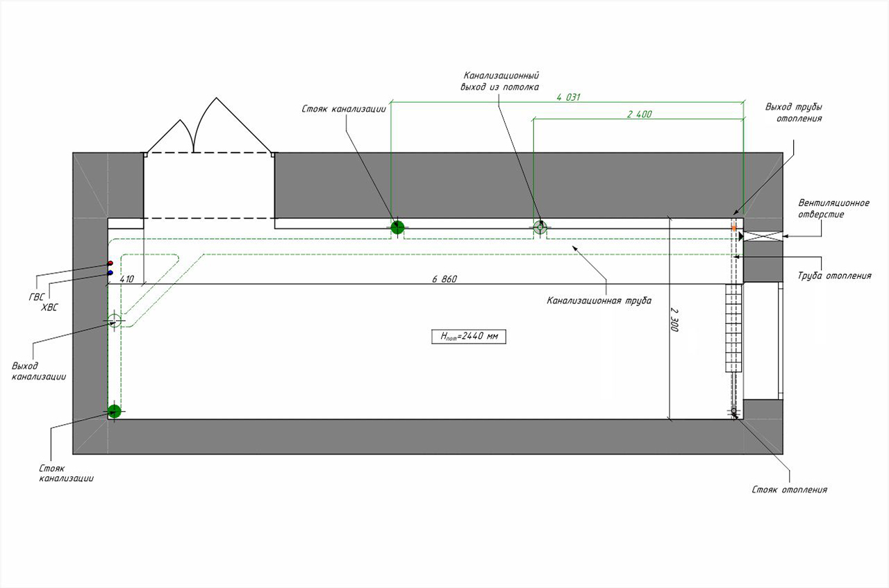The height and width of the screenshot is (588, 889).
Task: Select the heating riser symbol in bottom-right corner
Action: click(733, 412)
